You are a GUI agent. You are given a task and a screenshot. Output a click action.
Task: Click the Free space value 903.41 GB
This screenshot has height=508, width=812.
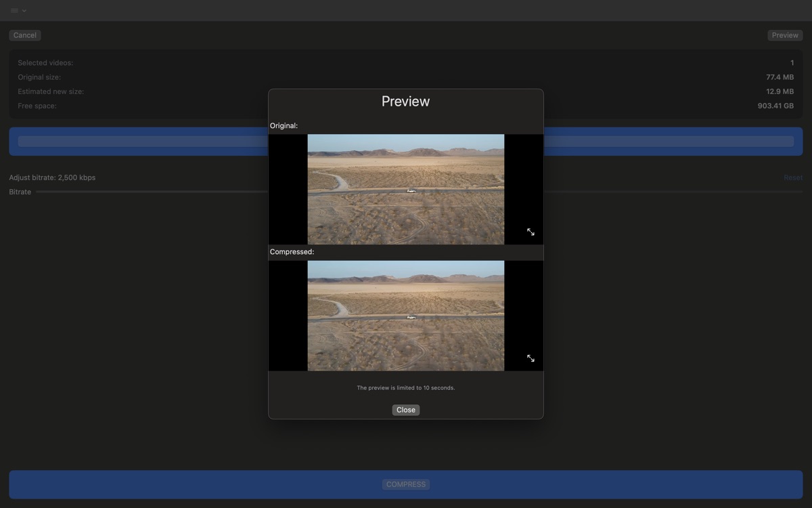click(775, 106)
